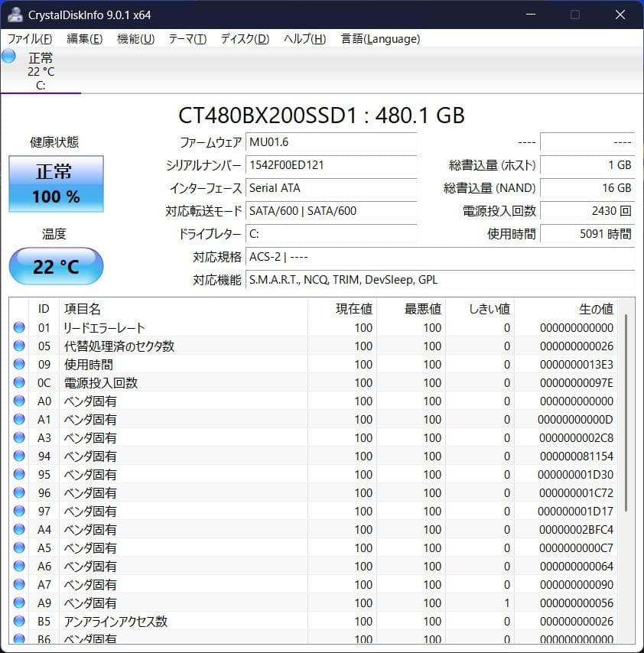This screenshot has height=653, width=644.
Task: Click the status orb for ID 05 row
Action: 19,346
